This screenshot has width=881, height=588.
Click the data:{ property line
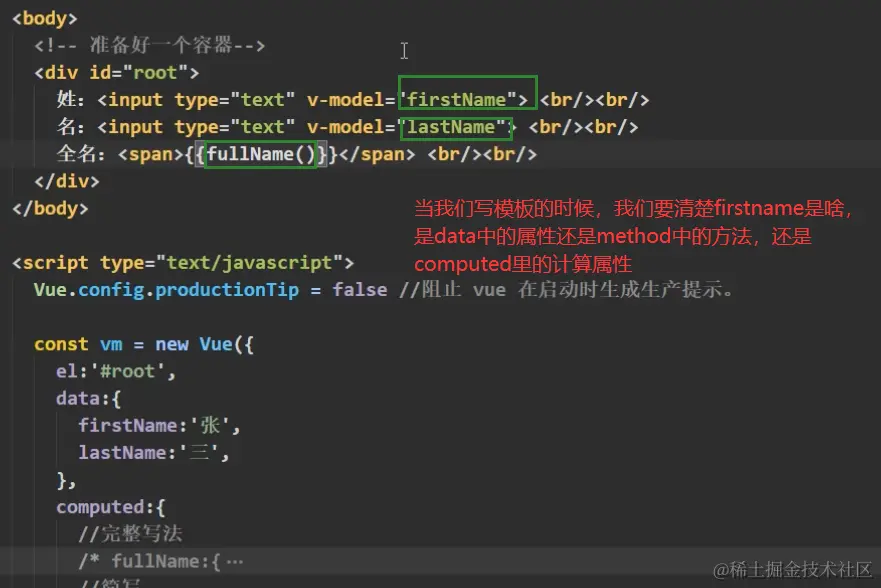(88, 399)
